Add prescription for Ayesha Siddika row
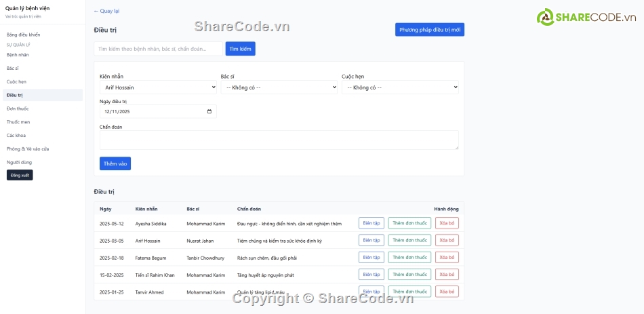 click(410, 223)
